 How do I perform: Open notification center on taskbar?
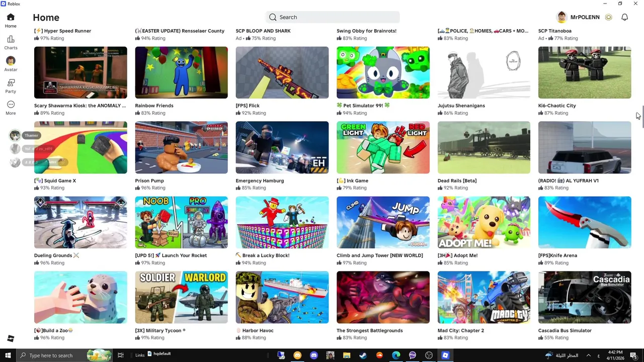[635, 355]
